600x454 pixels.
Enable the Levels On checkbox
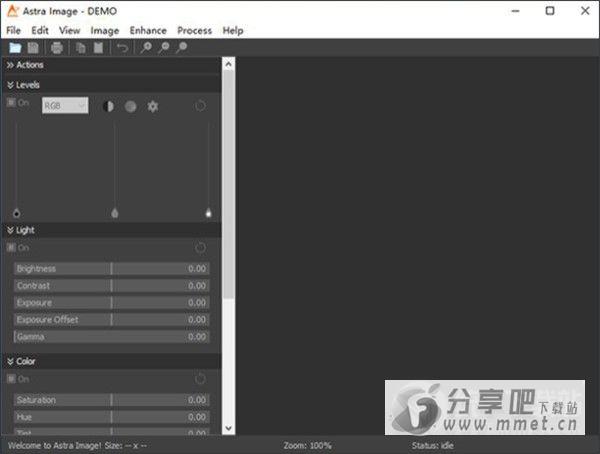pyautogui.click(x=11, y=102)
